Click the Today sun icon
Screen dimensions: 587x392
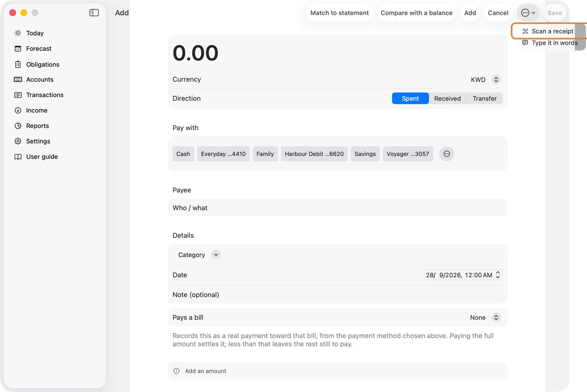tap(18, 33)
